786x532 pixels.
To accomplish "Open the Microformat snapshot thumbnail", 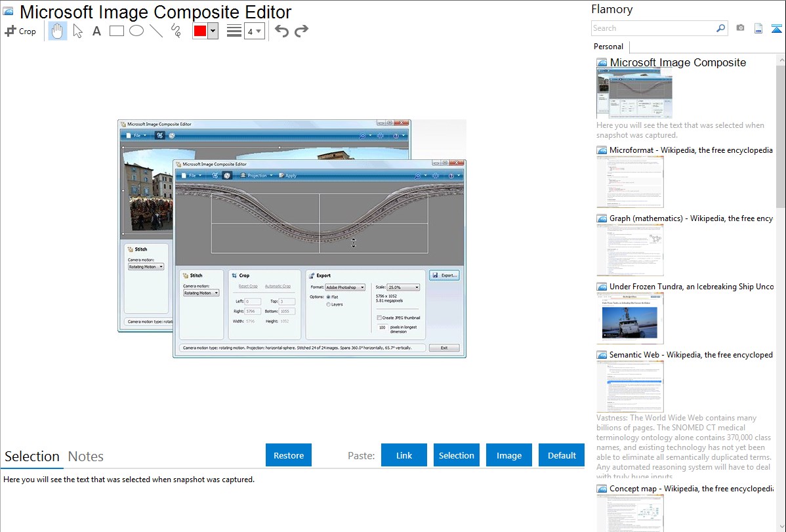I will [630, 182].
